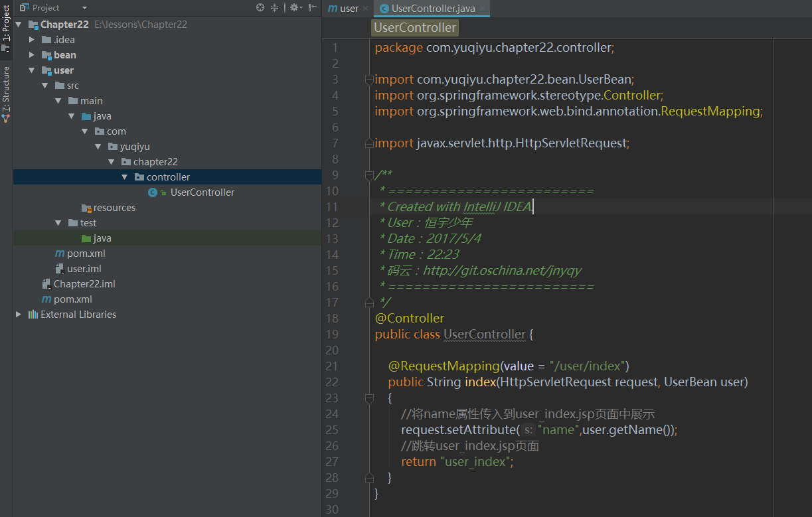
Task: Close the UserController.java tab
Action: (x=483, y=9)
